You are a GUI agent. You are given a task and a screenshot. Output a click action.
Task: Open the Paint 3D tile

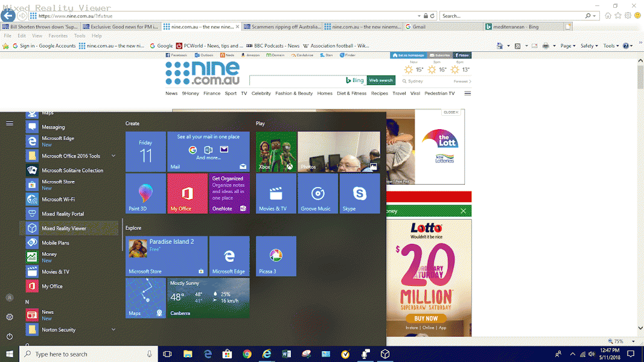point(146,193)
